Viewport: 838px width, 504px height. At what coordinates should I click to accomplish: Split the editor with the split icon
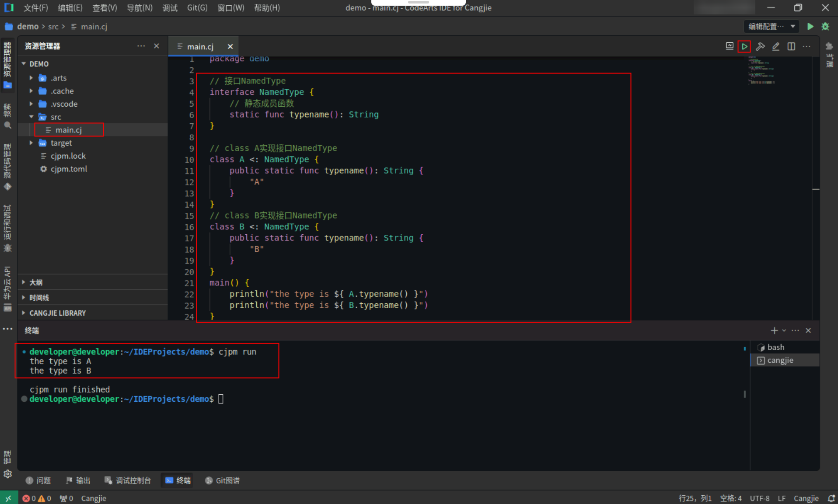coord(791,46)
